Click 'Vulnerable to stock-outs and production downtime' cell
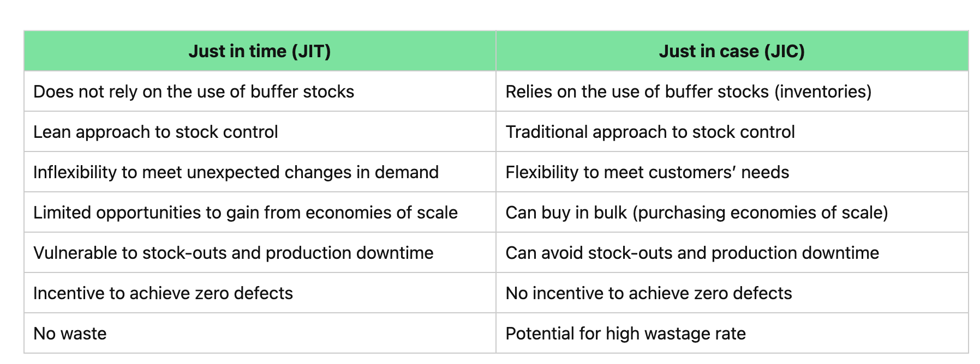Image resolution: width=980 pixels, height=364 pixels. coord(234,253)
